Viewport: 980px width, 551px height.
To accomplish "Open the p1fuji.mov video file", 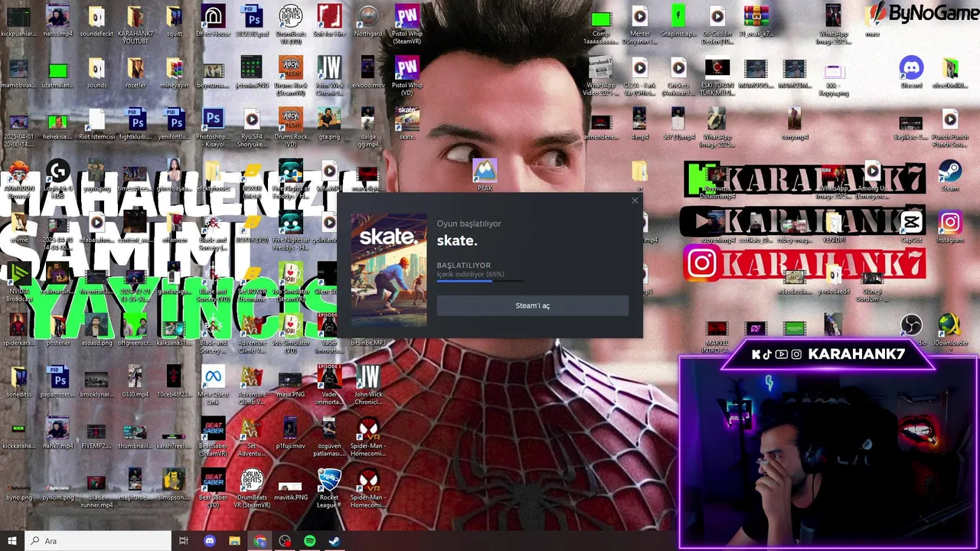I will (291, 432).
